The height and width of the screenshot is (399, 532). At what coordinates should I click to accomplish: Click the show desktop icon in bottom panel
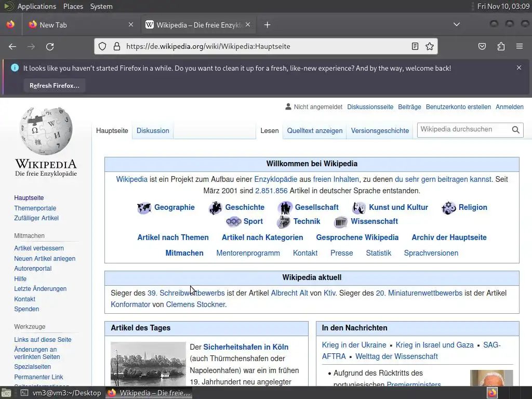coord(6,393)
